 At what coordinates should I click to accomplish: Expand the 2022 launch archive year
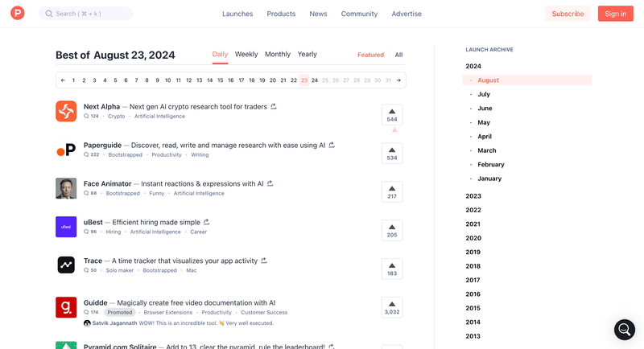click(x=473, y=210)
